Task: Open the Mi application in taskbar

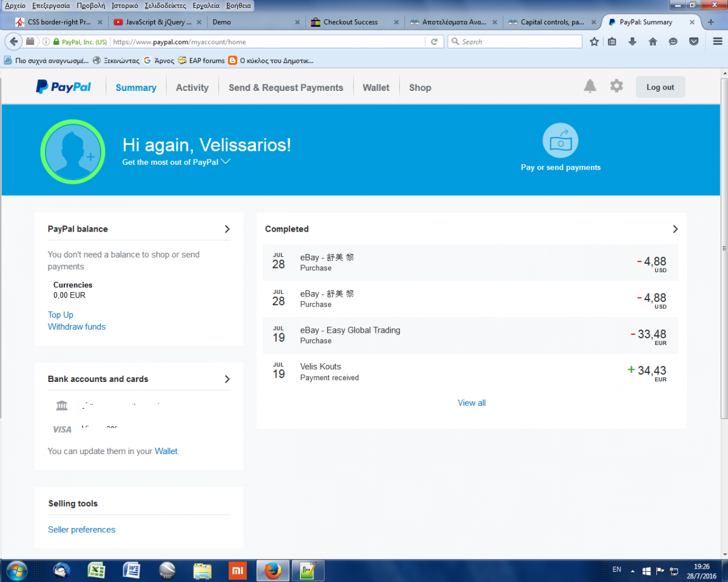Action: click(x=237, y=570)
